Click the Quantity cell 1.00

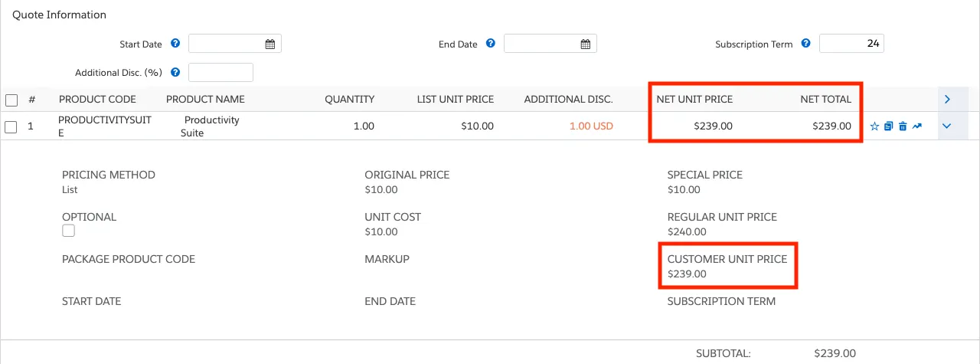(x=364, y=126)
